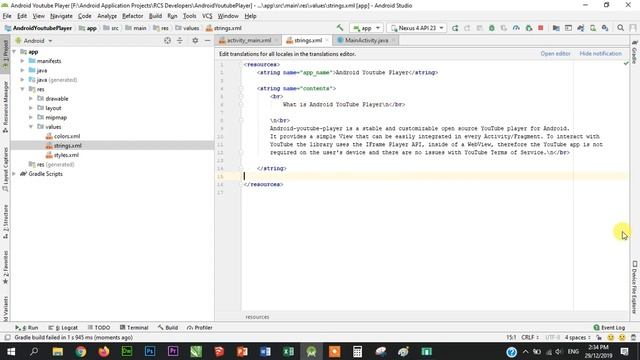Viewport: 640px width, 360px height.
Task: Click the Profile app gauge icon
Action: pyautogui.click(x=516, y=28)
